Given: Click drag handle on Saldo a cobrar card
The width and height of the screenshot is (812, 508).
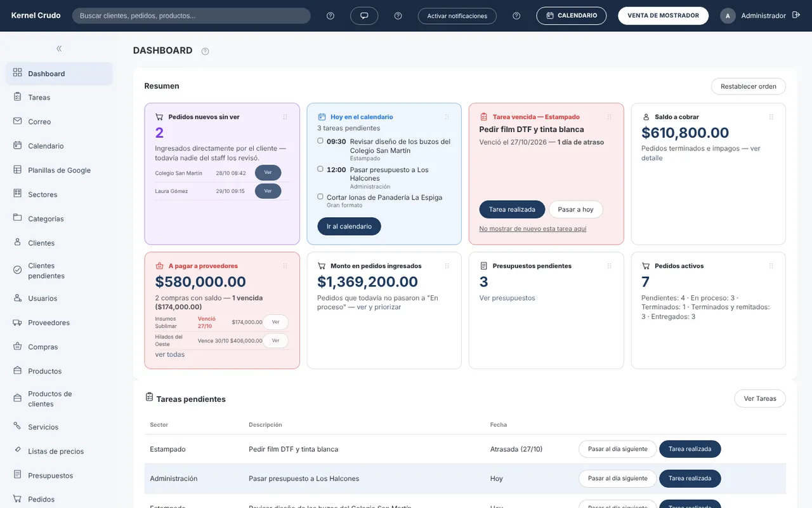Looking at the screenshot, I should (771, 117).
